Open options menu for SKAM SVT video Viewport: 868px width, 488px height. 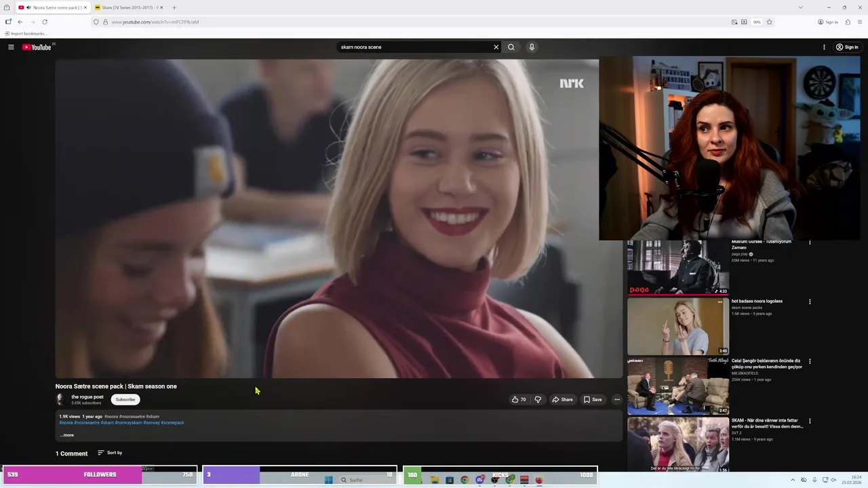tap(809, 421)
